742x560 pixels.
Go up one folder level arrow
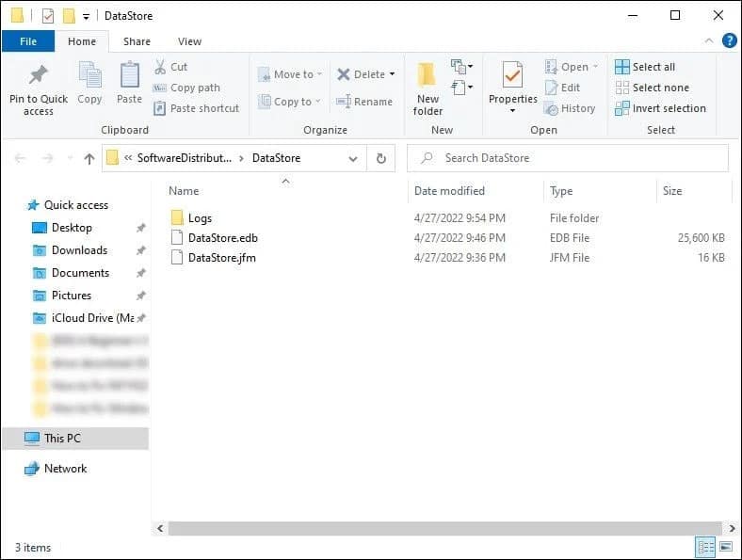pos(89,158)
